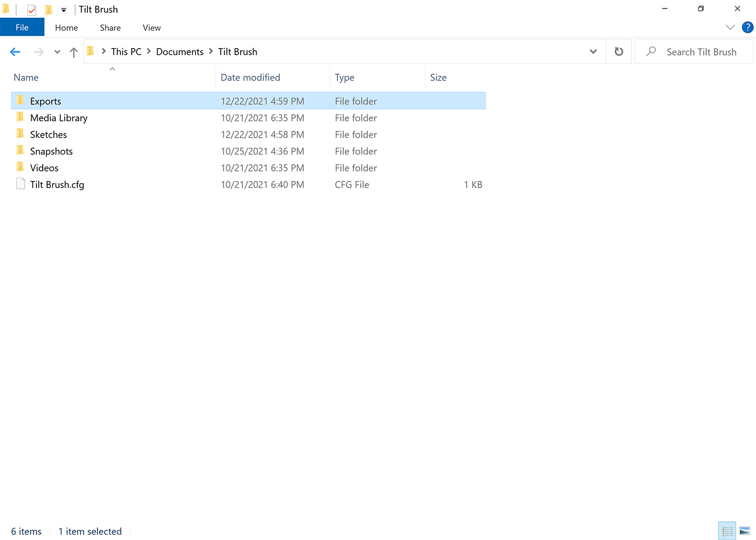Image resolution: width=756 pixels, height=540 pixels.
Task: Select the Media Library folder icon
Action: 21,118
